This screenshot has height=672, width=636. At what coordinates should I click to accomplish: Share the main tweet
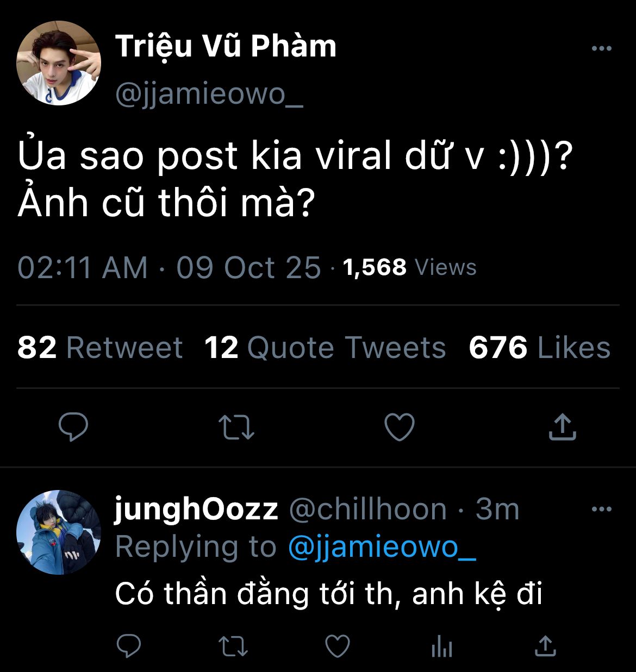coord(562,427)
